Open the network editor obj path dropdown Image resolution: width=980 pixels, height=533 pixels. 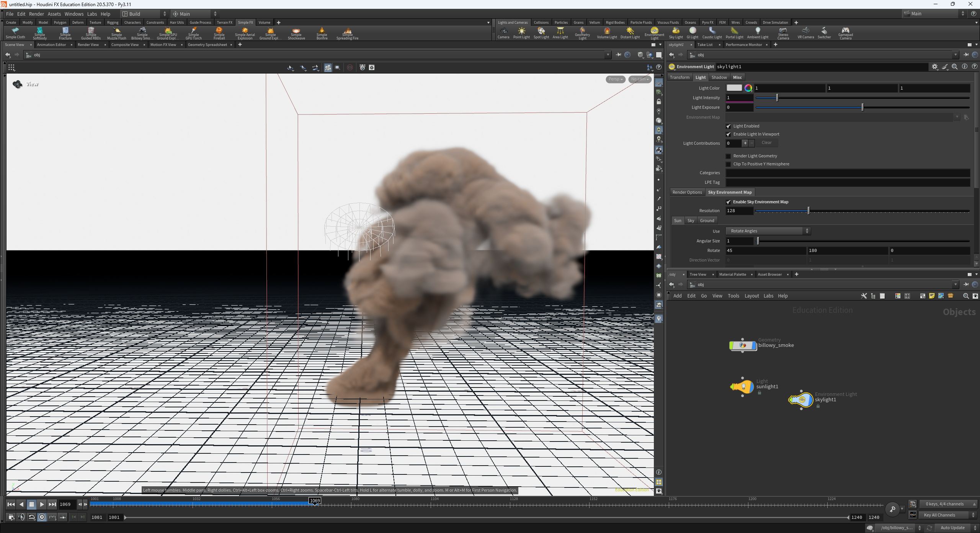pyautogui.click(x=955, y=284)
